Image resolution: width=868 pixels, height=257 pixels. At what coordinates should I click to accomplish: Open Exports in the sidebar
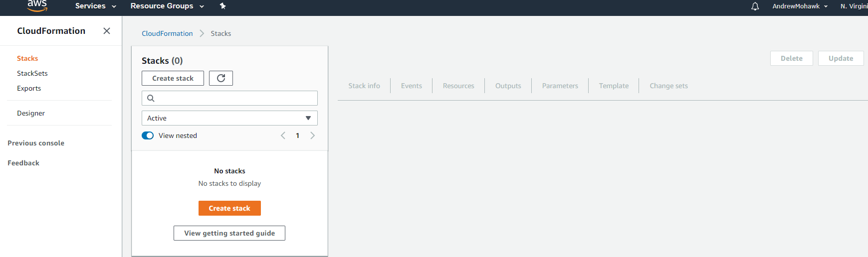click(29, 88)
